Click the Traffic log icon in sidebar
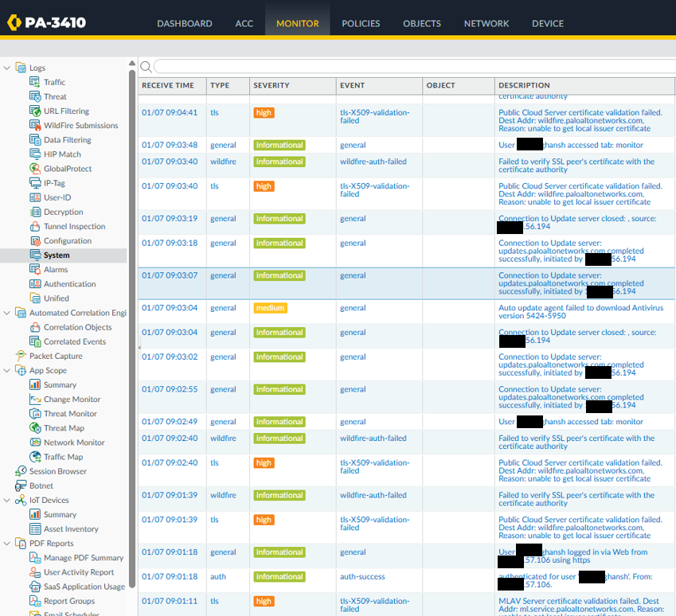The height and width of the screenshot is (616, 676). (x=36, y=82)
